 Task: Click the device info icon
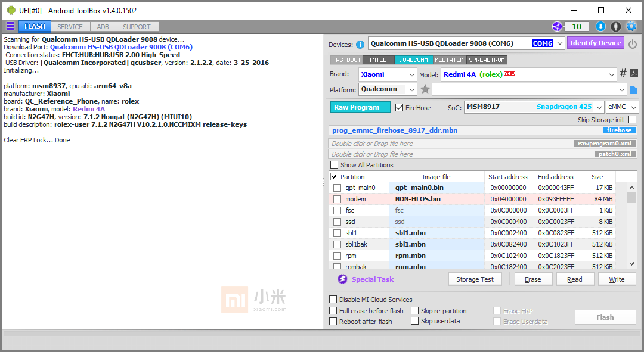(x=360, y=44)
